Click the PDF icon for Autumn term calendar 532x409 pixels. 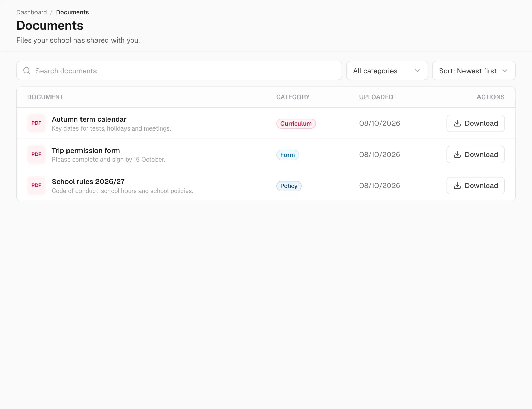point(36,123)
